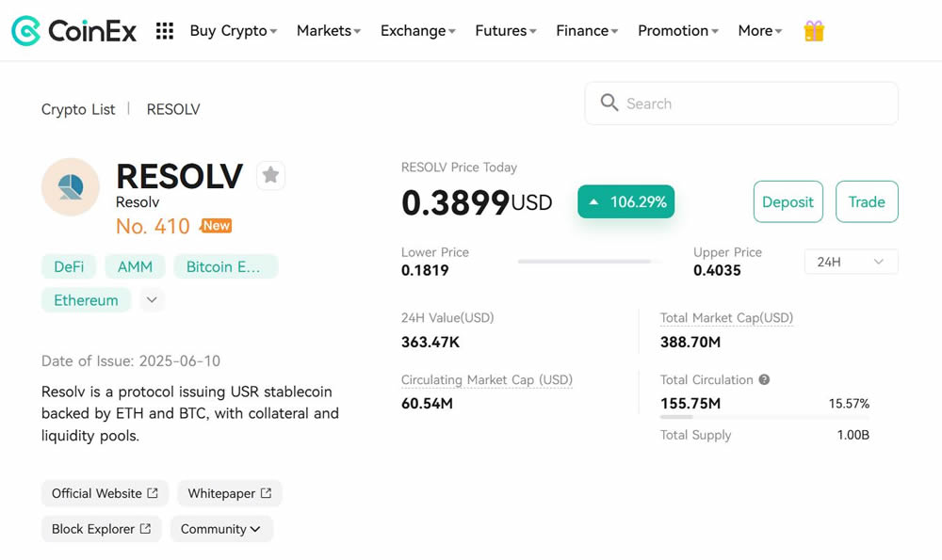Expand the hidden category tags chevron
942x560 pixels.
(x=152, y=300)
